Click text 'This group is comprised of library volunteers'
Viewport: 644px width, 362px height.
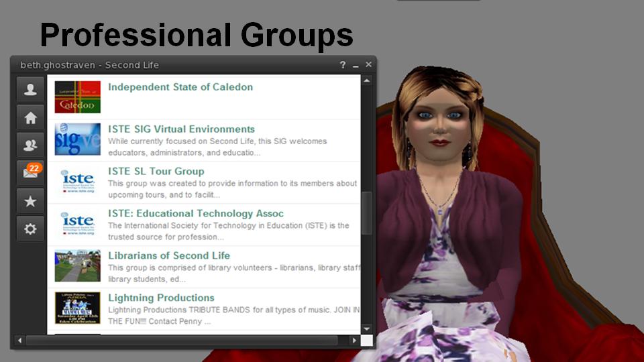point(190,267)
